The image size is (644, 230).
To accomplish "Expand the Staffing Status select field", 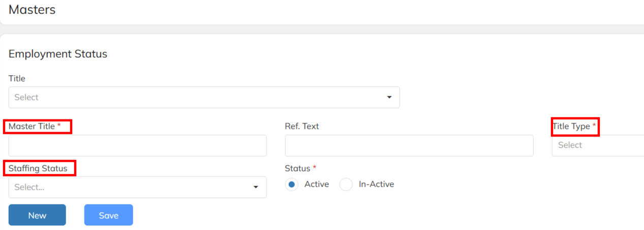I will click(132, 187).
